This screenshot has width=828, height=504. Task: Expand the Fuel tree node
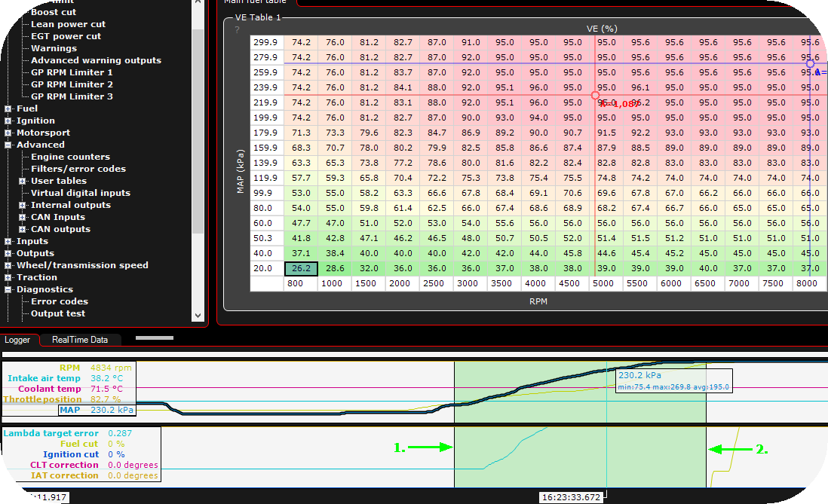tap(8, 108)
